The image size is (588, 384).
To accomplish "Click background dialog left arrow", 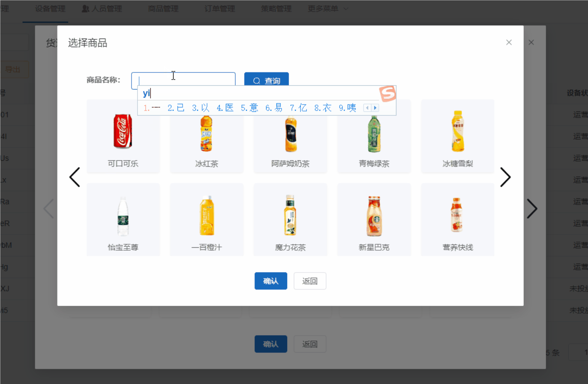I will 49,209.
